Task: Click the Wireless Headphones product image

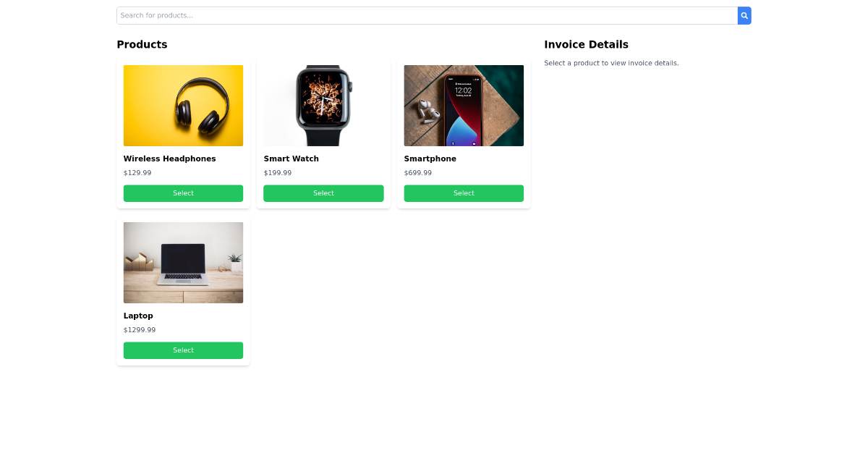Action: (183, 105)
